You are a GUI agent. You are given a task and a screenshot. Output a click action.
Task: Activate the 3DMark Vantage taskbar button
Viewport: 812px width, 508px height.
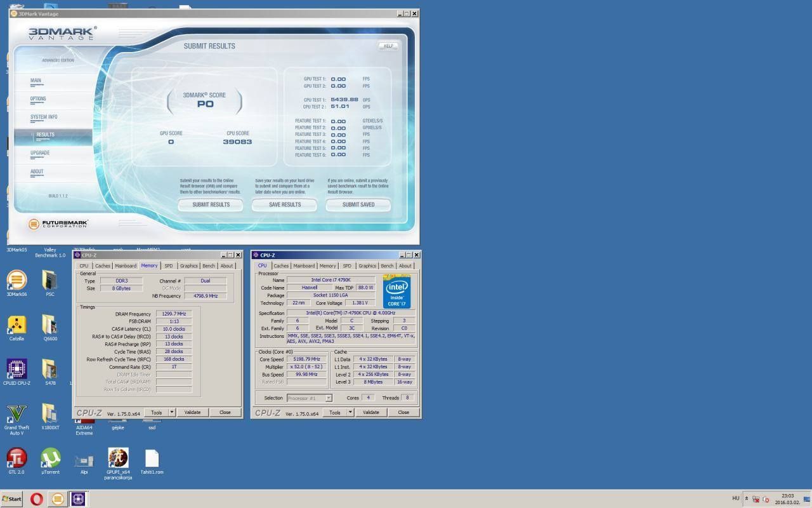tap(57, 499)
